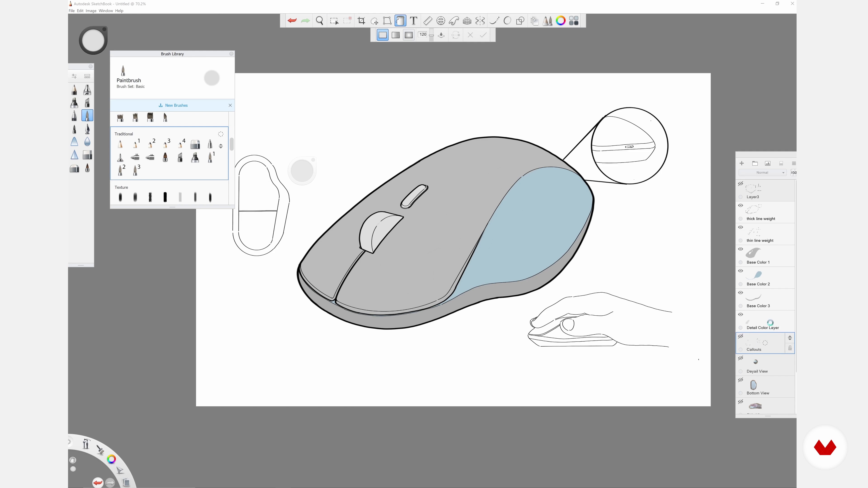This screenshot has height=488, width=868.
Task: Dismiss the New Brushes banner
Action: (230, 106)
